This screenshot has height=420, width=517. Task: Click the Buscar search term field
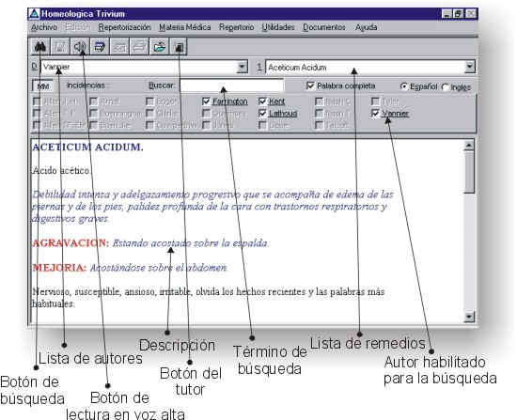(x=231, y=86)
